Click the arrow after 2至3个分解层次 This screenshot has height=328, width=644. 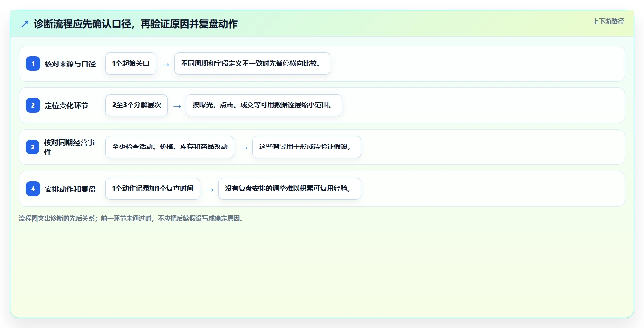click(177, 106)
